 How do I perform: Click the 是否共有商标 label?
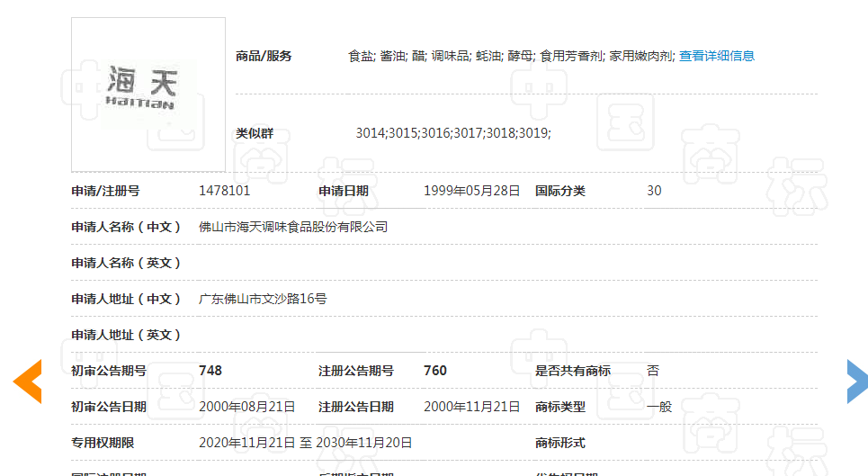pyautogui.click(x=573, y=371)
